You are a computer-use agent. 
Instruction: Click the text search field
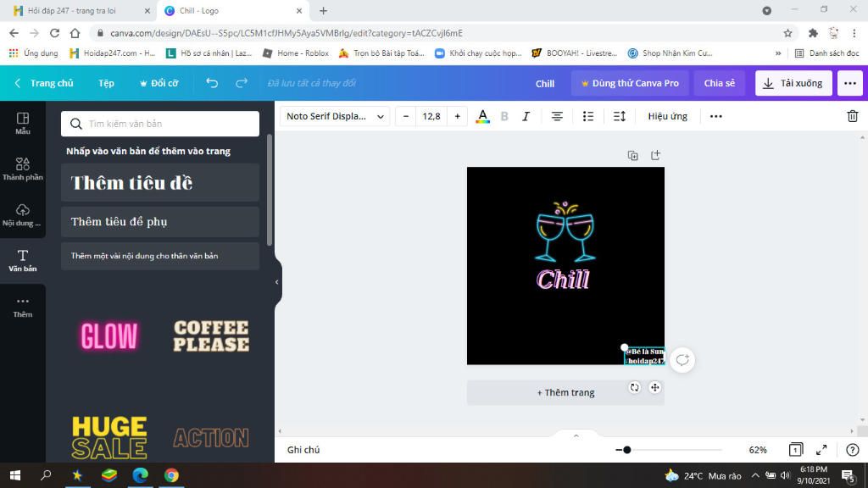[x=160, y=124]
